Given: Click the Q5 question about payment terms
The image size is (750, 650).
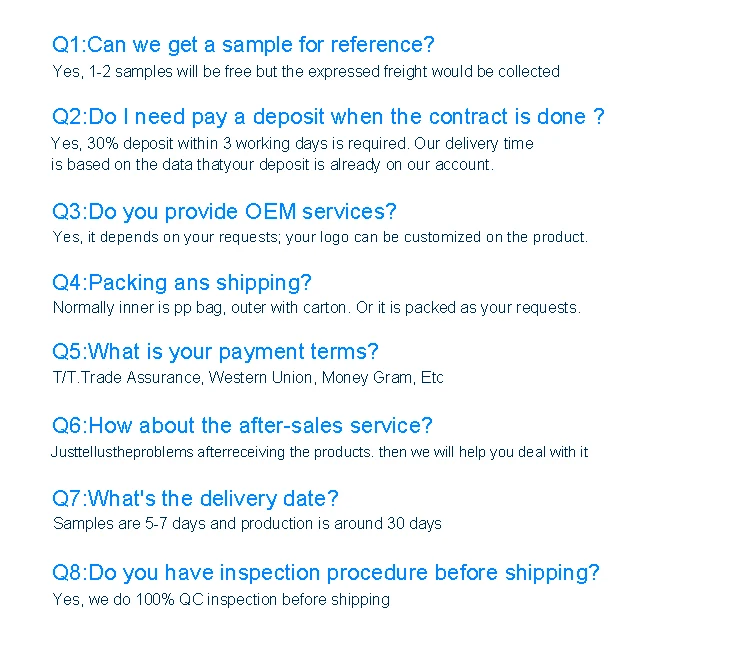Looking at the screenshot, I should tap(215, 352).
